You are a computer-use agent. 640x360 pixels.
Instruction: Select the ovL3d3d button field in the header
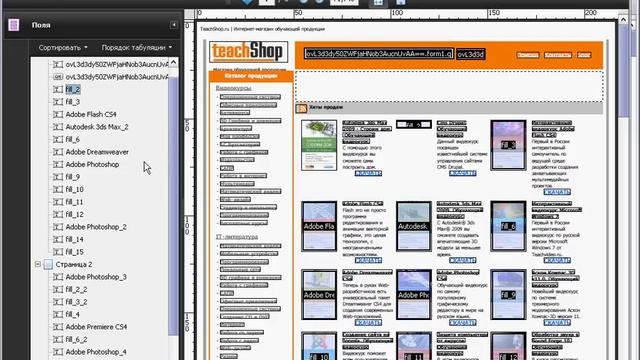(471, 54)
